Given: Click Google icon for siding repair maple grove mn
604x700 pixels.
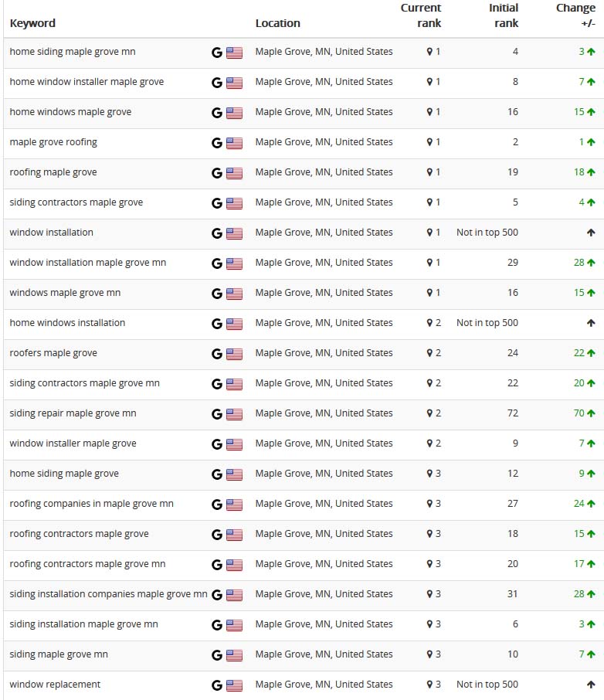Looking at the screenshot, I should (x=217, y=414).
